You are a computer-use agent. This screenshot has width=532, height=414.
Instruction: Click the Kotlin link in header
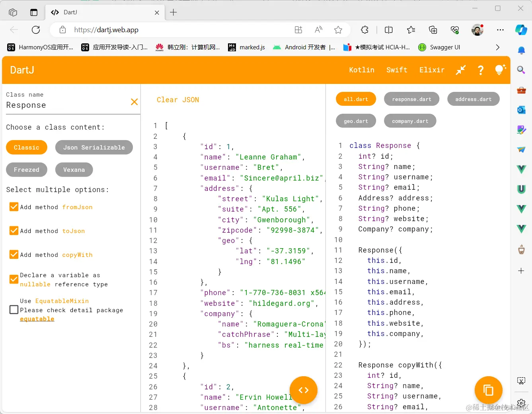362,70
